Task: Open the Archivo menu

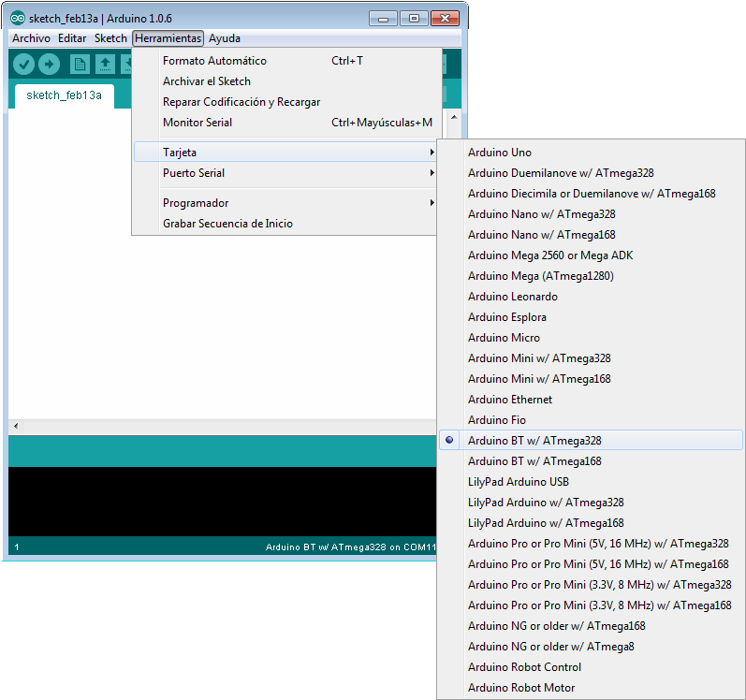Action: click(x=31, y=38)
